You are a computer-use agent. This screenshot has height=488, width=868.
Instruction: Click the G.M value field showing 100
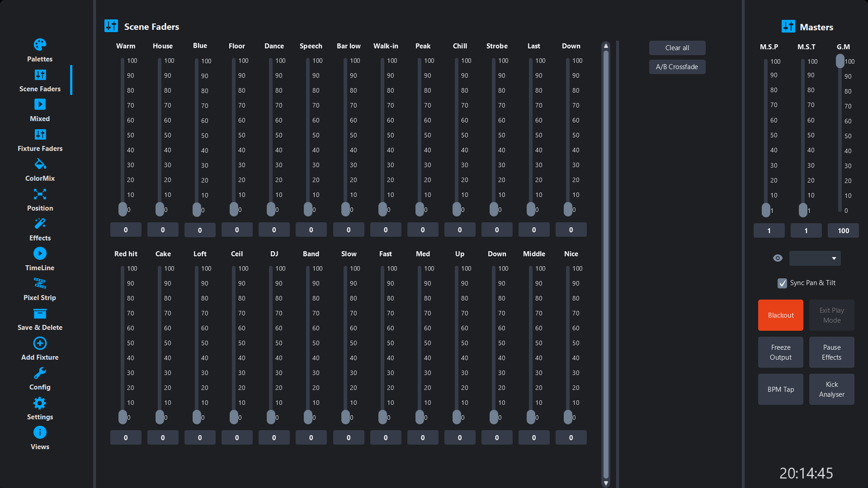click(843, 231)
